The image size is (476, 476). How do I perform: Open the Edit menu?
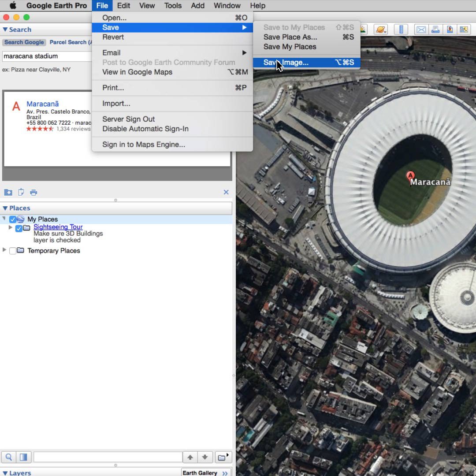point(123,5)
